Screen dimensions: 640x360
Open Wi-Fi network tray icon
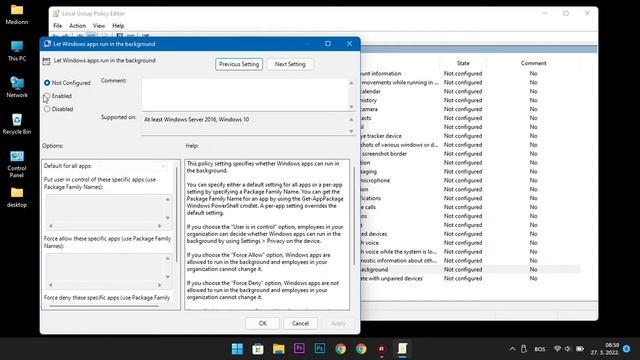557,349
